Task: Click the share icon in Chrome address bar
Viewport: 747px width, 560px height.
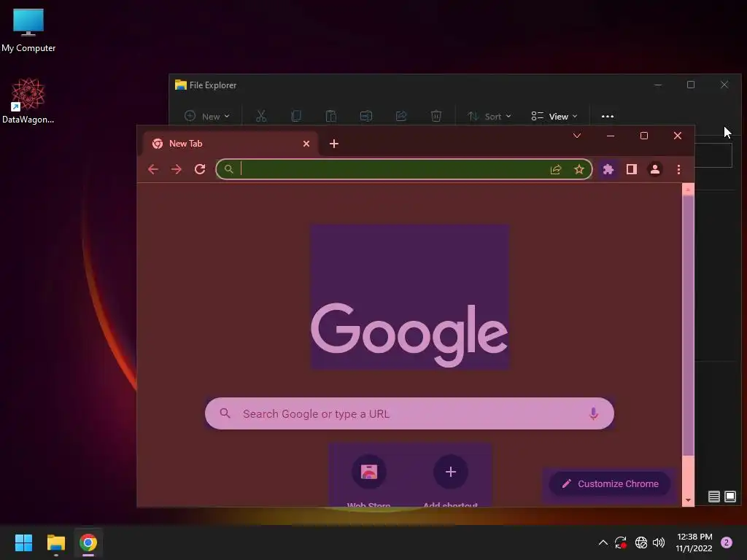Action: pyautogui.click(x=555, y=169)
